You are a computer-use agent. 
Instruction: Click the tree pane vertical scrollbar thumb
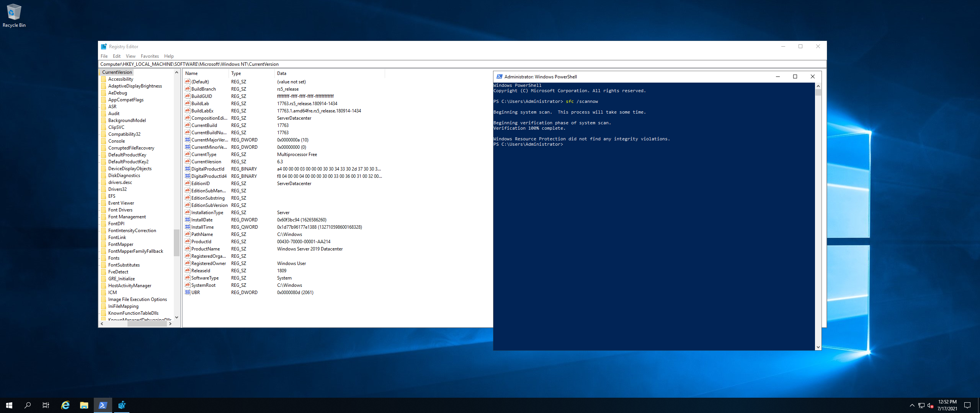pyautogui.click(x=176, y=242)
